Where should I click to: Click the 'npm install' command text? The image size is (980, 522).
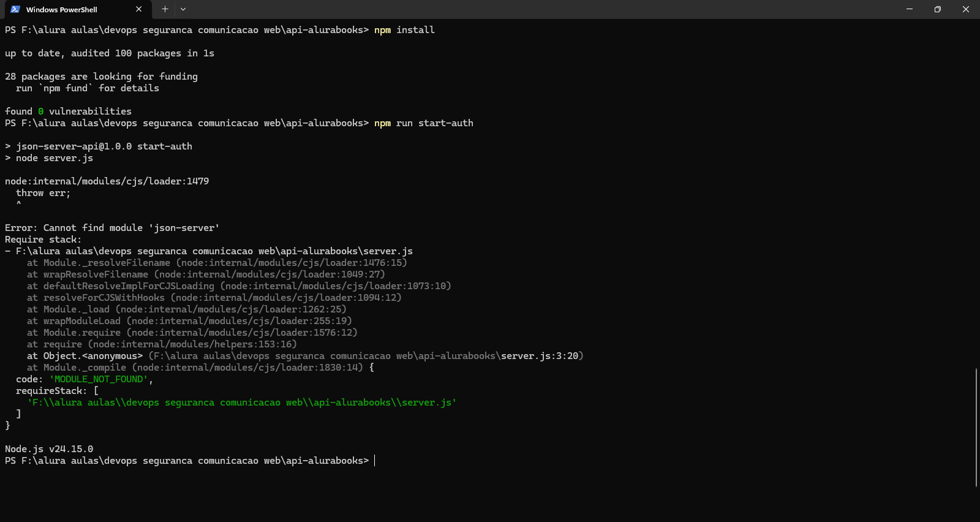click(x=404, y=30)
